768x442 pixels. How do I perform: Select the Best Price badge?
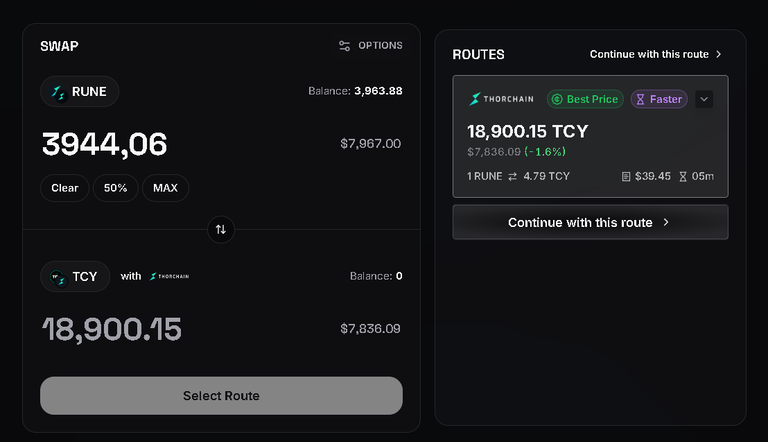pos(585,99)
